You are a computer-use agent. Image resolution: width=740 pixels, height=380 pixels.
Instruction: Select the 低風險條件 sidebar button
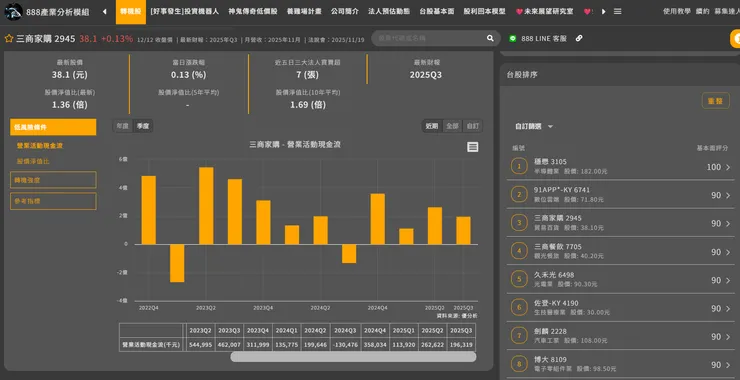(x=53, y=127)
